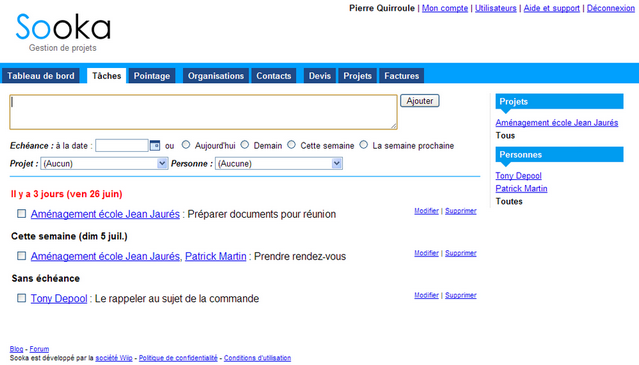The width and height of the screenshot is (639, 365).
Task: Switch to the Devis tab
Action: point(320,76)
